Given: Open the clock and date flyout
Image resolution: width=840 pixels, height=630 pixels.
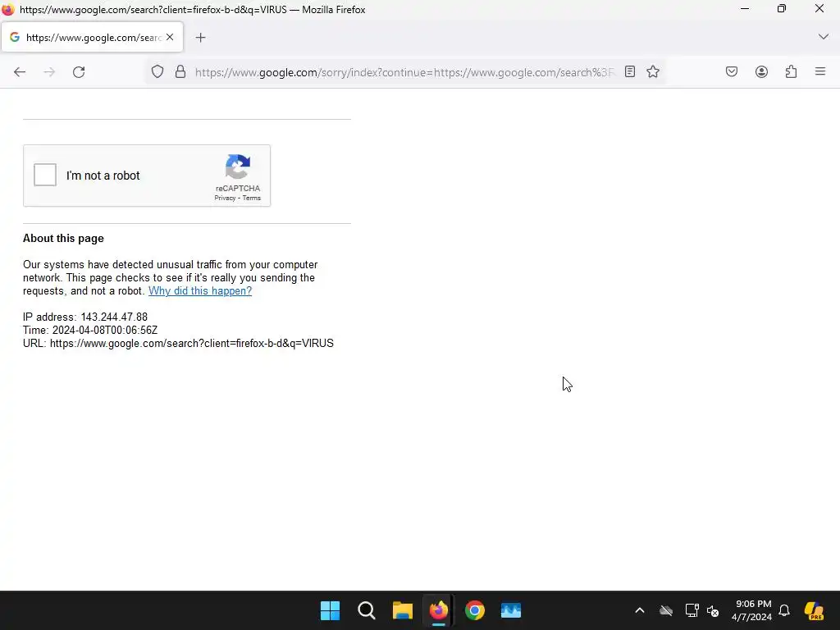Looking at the screenshot, I should [x=752, y=610].
